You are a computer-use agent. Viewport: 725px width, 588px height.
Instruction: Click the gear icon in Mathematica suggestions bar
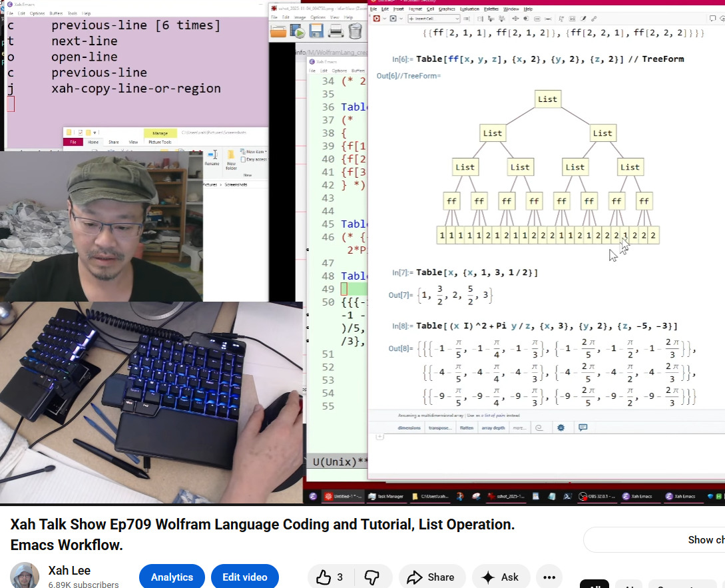[561, 428]
